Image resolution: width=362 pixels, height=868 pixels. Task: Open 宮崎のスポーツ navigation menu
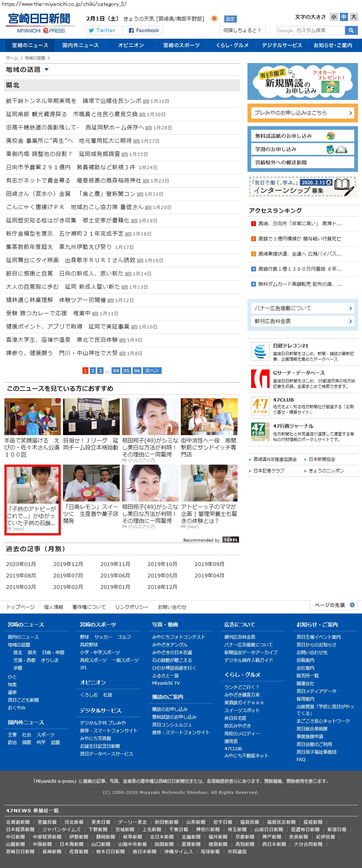tap(181, 45)
